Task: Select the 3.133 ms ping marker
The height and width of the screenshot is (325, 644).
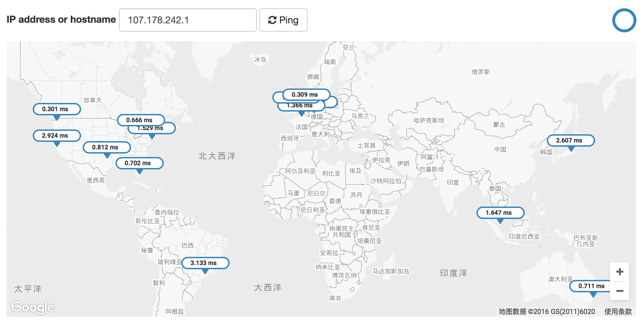Action: click(x=205, y=263)
